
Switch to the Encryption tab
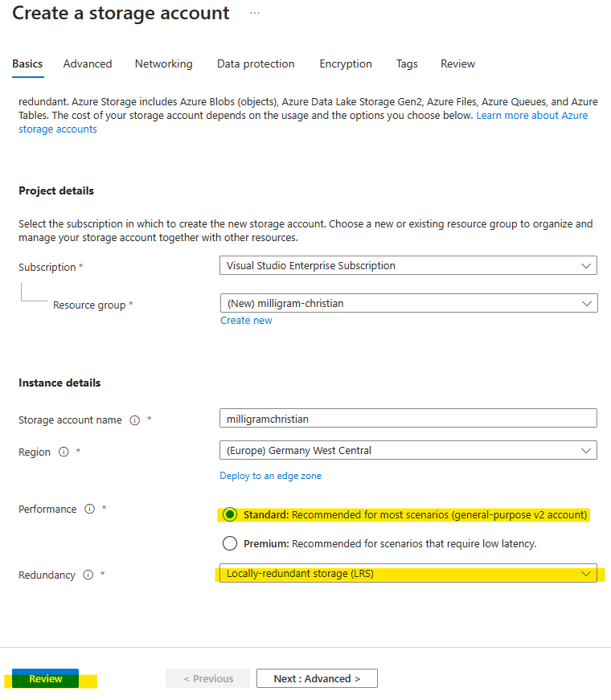click(346, 63)
